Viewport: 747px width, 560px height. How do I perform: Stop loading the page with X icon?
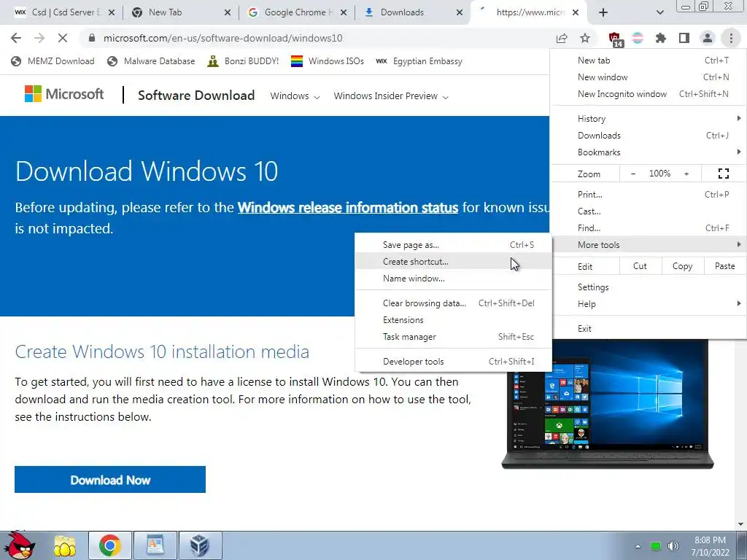[63, 38]
